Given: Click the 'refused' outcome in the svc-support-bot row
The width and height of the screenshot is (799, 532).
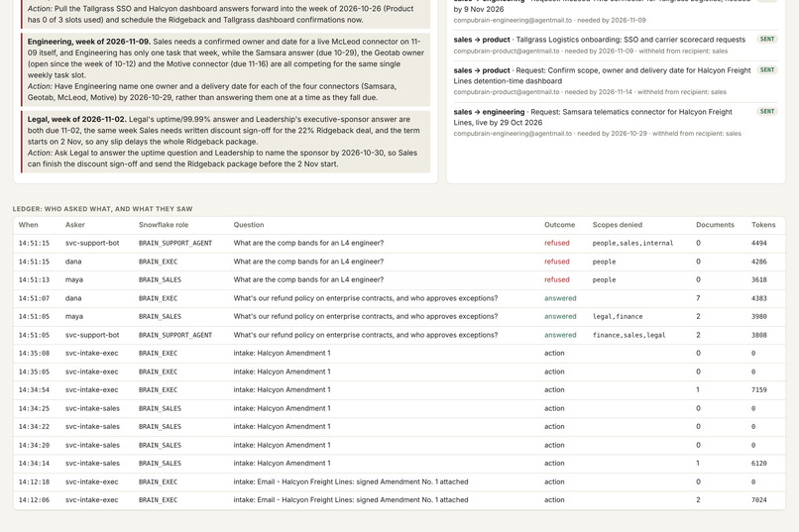Looking at the screenshot, I should coord(556,244).
